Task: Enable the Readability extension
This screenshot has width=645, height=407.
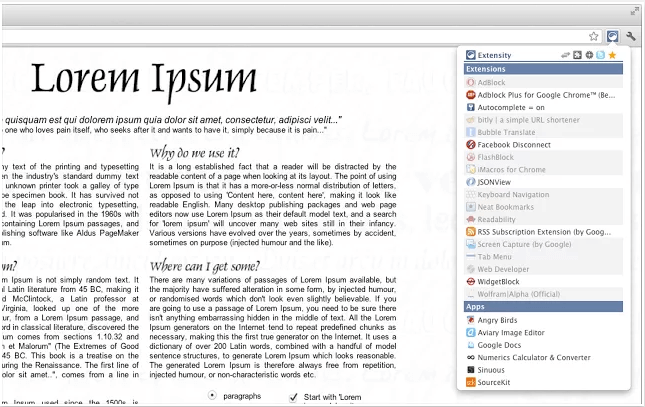Action: [x=543, y=219]
